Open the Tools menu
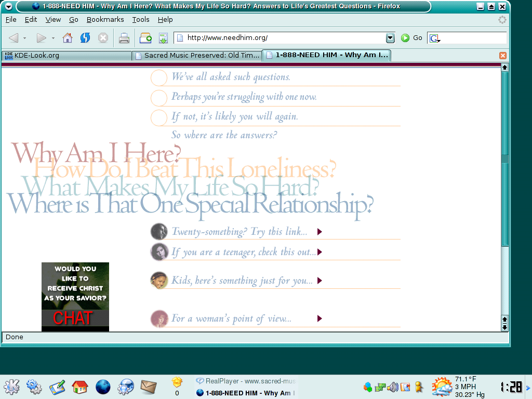532x399 pixels. point(141,20)
